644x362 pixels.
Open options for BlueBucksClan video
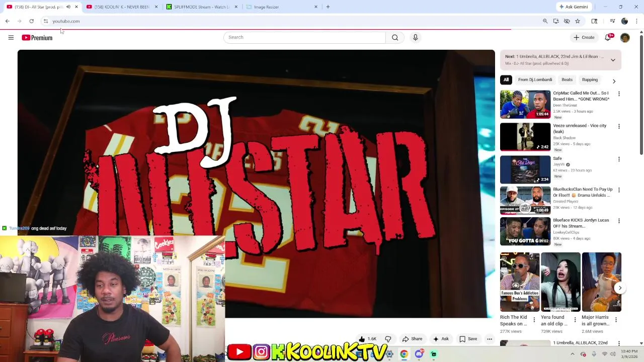[619, 191]
